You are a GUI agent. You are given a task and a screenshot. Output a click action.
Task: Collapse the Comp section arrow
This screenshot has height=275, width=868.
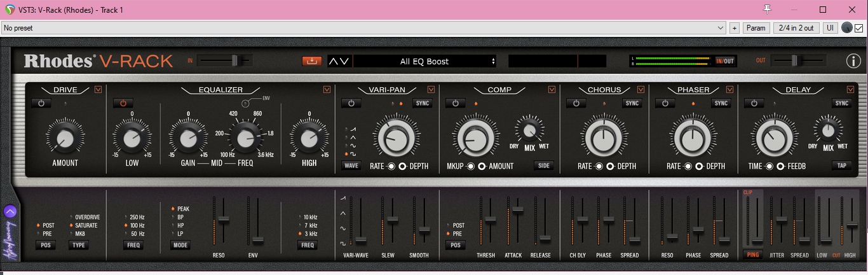[552, 90]
